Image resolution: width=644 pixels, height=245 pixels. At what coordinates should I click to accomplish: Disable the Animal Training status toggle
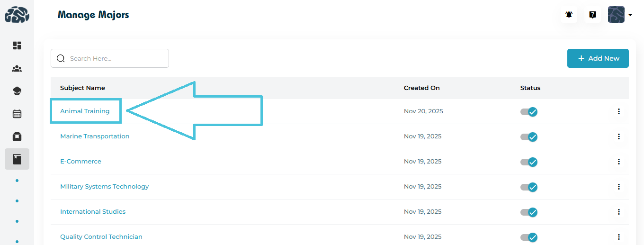coord(529,112)
